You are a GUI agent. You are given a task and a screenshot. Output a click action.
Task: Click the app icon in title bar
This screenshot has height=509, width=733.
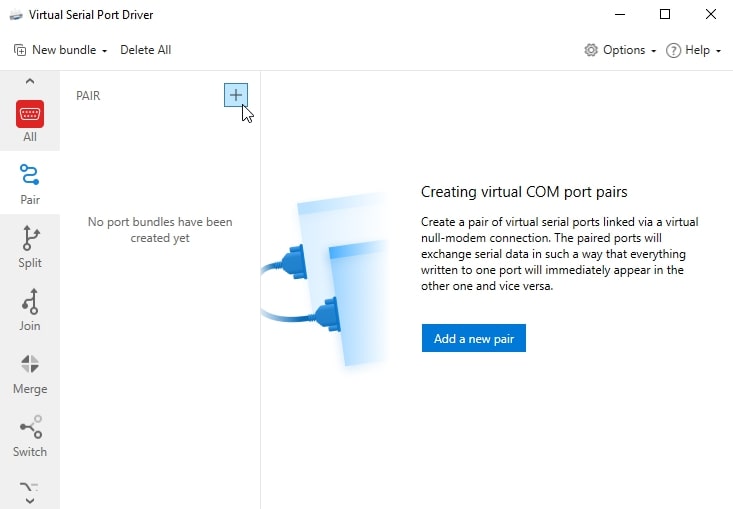pyautogui.click(x=16, y=15)
